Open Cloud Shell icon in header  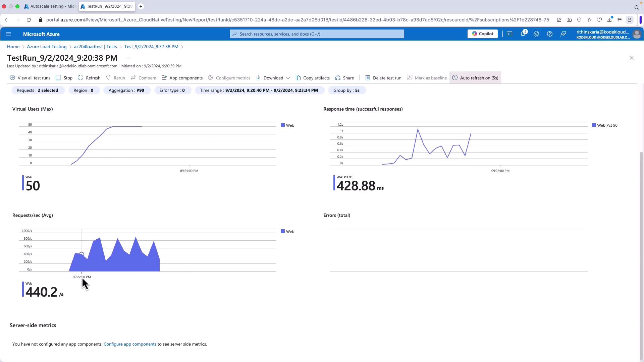(x=509, y=34)
